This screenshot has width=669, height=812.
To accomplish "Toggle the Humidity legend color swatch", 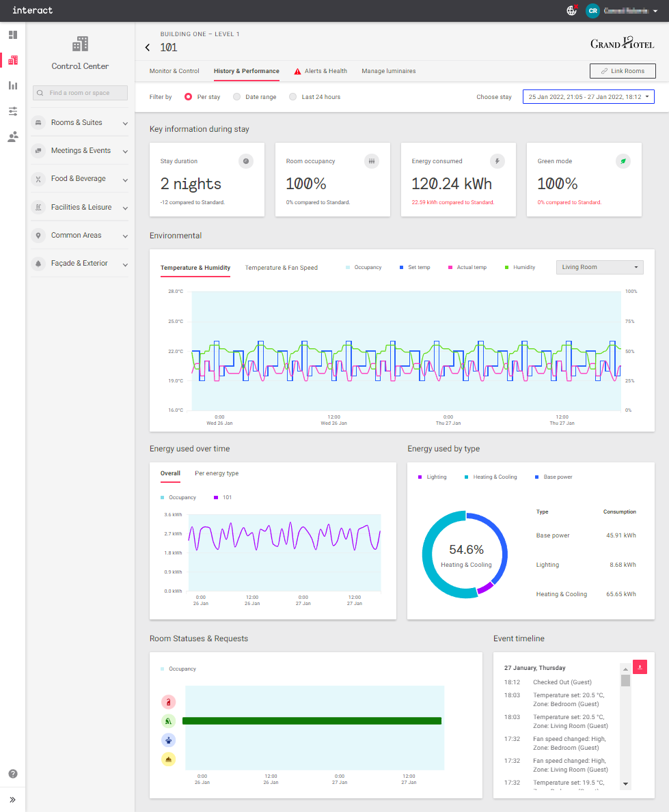I will click(x=506, y=268).
